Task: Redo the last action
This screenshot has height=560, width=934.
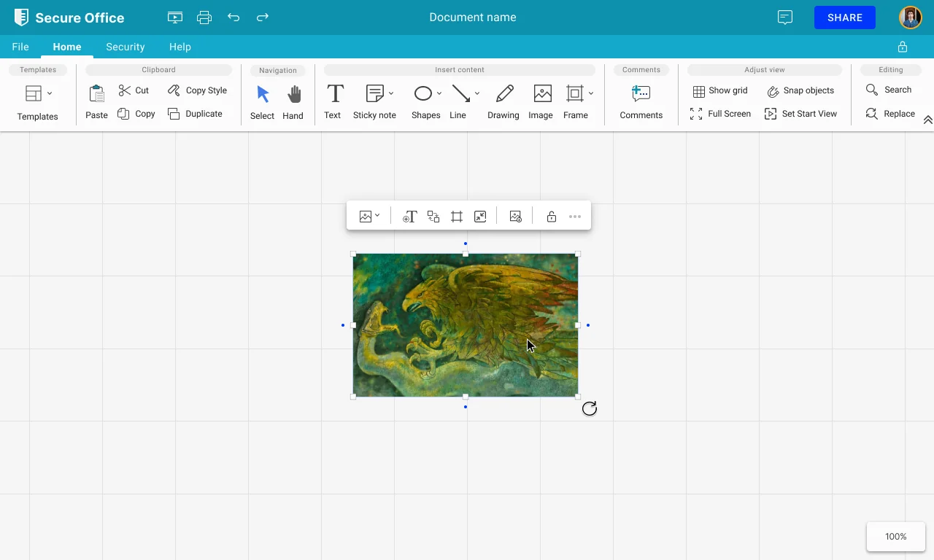Action: 263,17
